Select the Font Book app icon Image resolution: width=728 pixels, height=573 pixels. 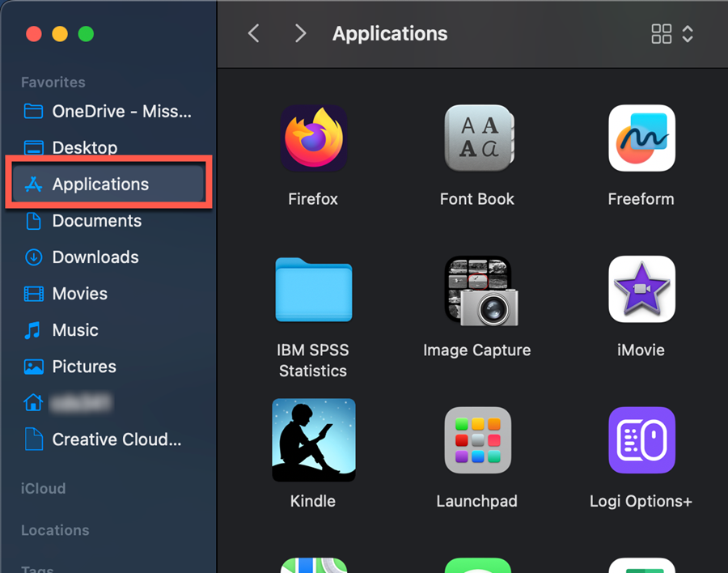point(479,138)
